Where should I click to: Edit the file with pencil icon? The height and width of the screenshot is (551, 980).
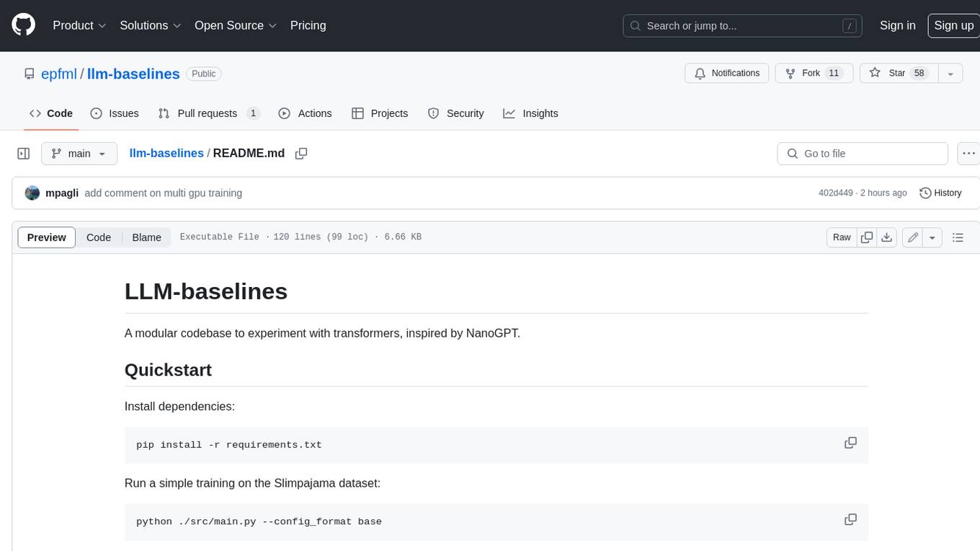(913, 237)
